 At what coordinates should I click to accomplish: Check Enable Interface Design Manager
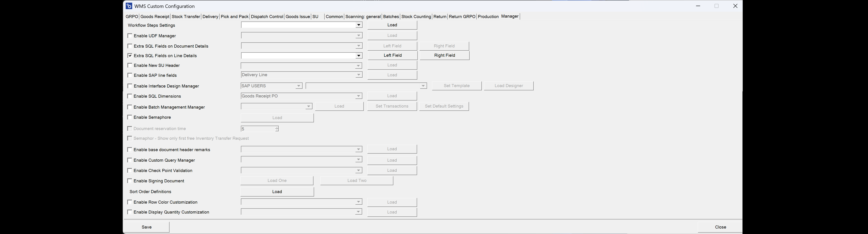pos(130,86)
